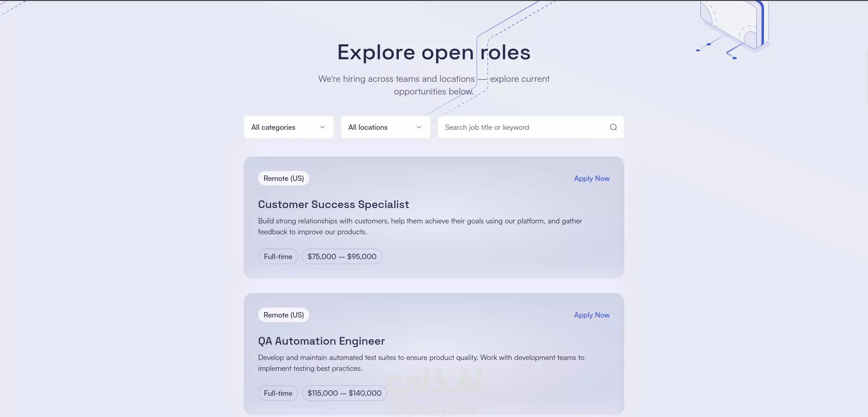868x417 pixels.
Task: Select Full-time tag on Customer Success Specialist
Action: pos(278,256)
